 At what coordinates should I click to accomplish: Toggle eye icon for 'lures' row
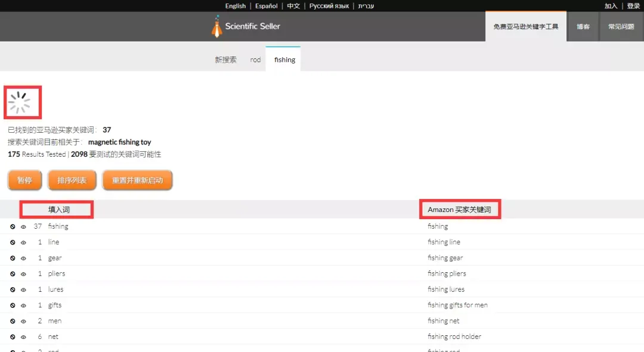pyautogui.click(x=23, y=289)
